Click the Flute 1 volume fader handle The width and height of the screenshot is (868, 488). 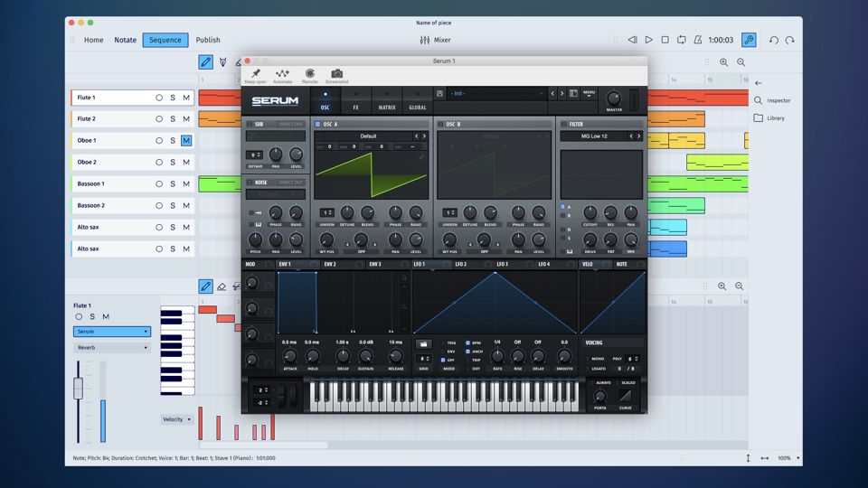[x=78, y=388]
